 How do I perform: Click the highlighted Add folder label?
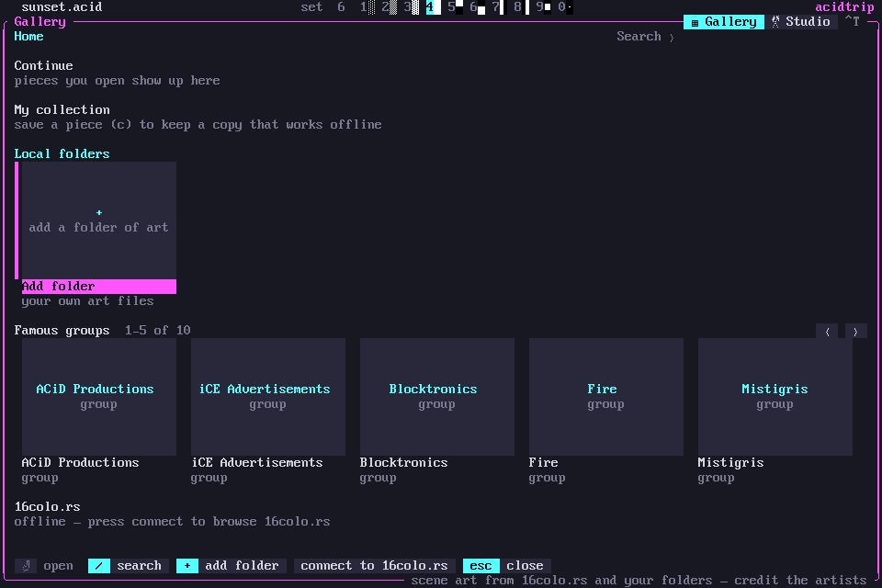pos(99,287)
